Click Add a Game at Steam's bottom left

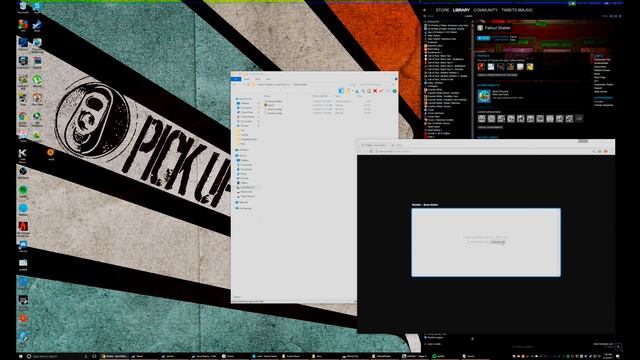[433, 344]
